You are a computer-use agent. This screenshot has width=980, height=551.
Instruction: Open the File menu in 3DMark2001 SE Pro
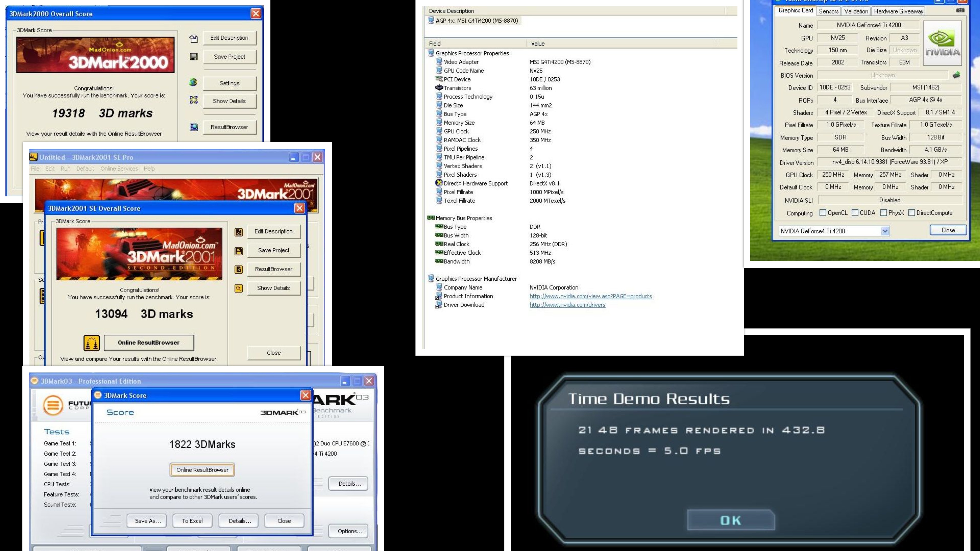35,168
